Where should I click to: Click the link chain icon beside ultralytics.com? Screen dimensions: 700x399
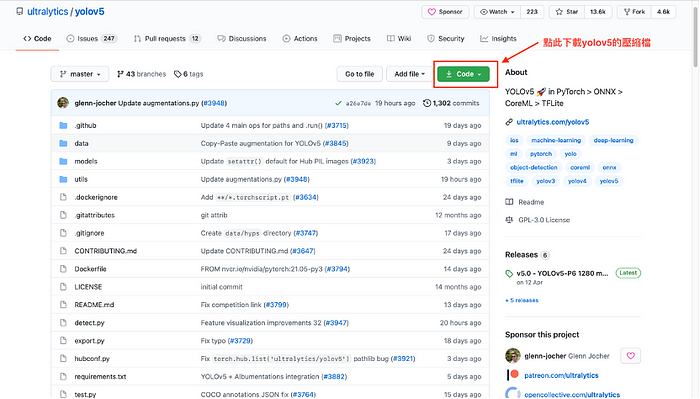[509, 122]
